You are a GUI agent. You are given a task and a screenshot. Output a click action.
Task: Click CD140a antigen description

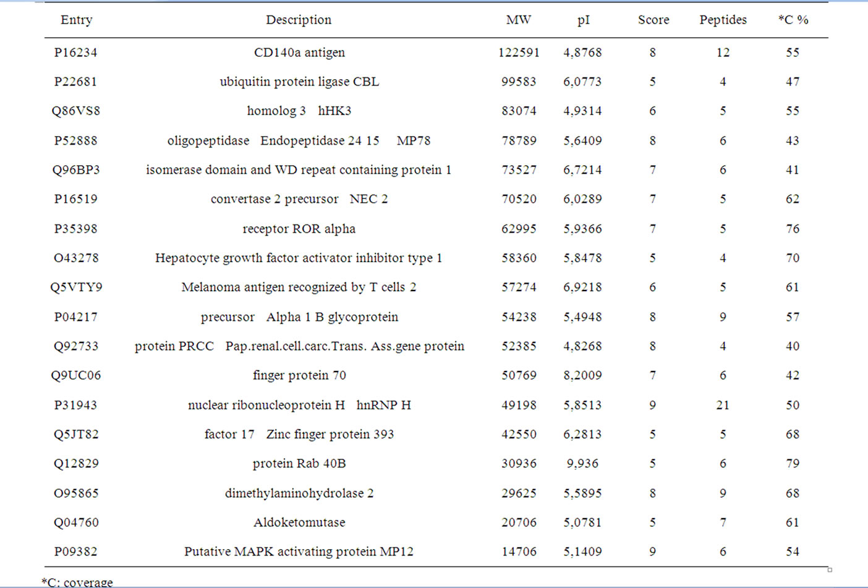pos(299,53)
